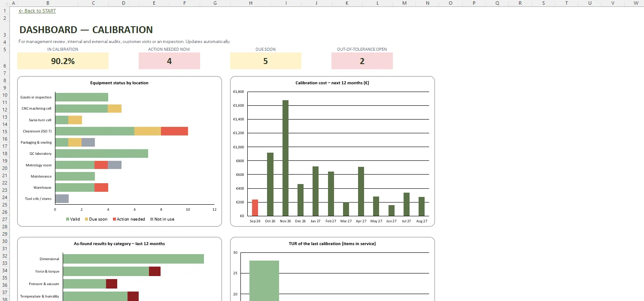The width and height of the screenshot is (644, 301).
Task: Click the Jan 27 cost bar
Action: point(316,191)
